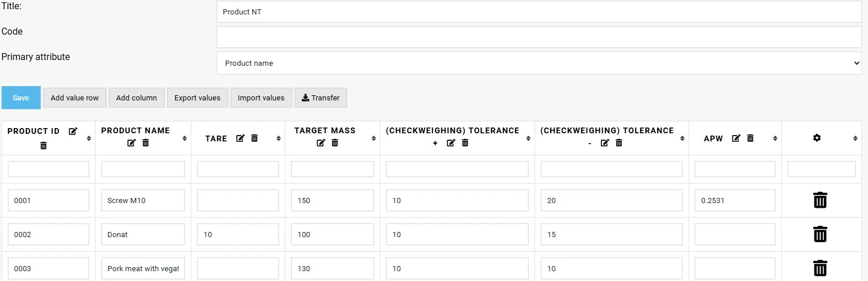Screen dimensions: 868x281
Task: Select target mass cell 150
Action: 333,200
